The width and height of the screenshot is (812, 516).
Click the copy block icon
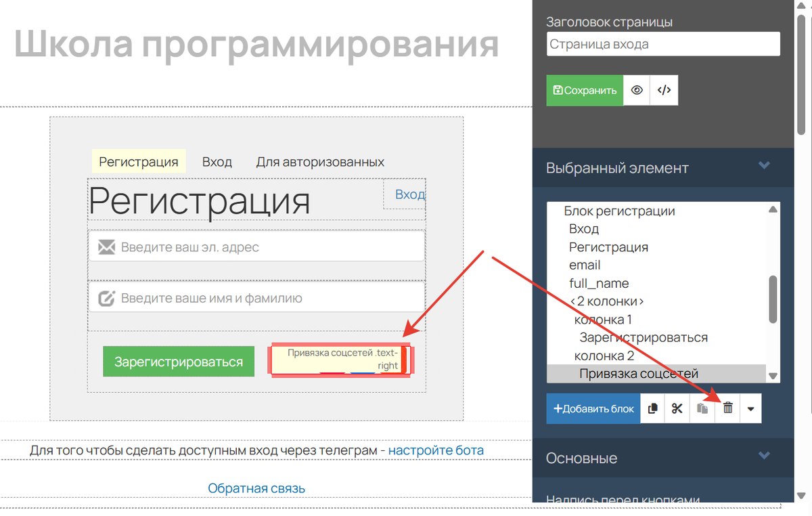(653, 408)
